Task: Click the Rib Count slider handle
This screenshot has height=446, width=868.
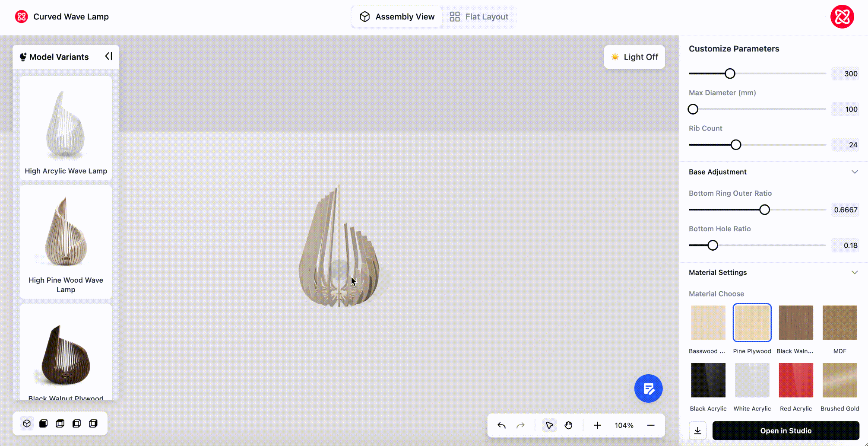Action: tap(736, 145)
